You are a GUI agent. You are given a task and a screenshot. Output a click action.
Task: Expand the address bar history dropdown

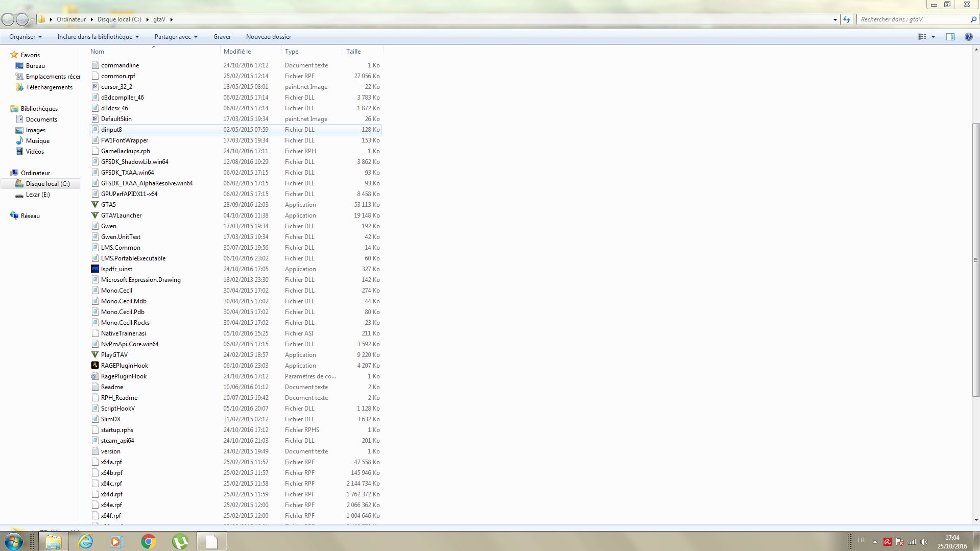tap(835, 19)
